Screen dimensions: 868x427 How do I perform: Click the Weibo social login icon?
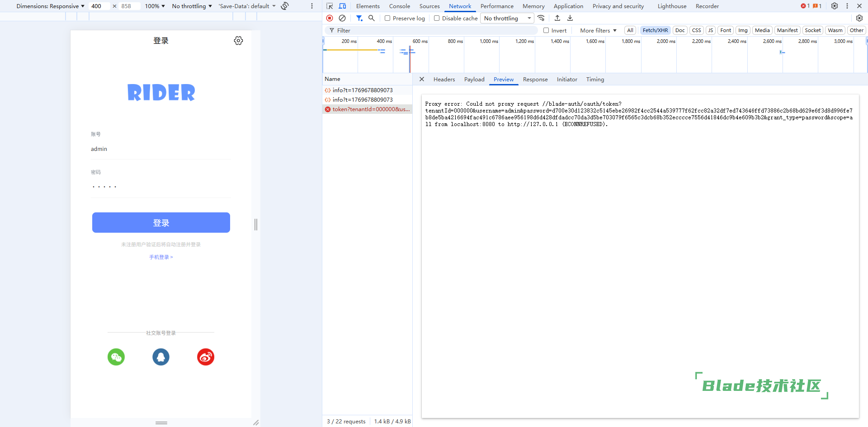coord(206,357)
